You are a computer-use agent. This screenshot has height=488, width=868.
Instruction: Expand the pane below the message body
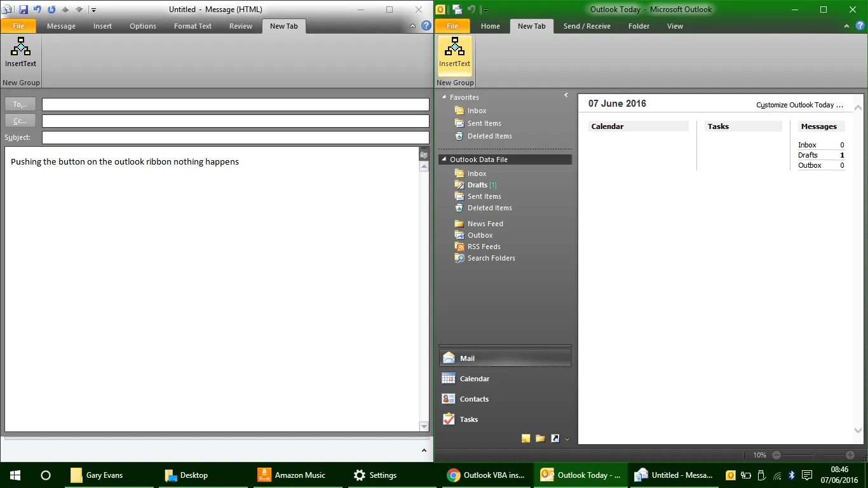pos(424,451)
